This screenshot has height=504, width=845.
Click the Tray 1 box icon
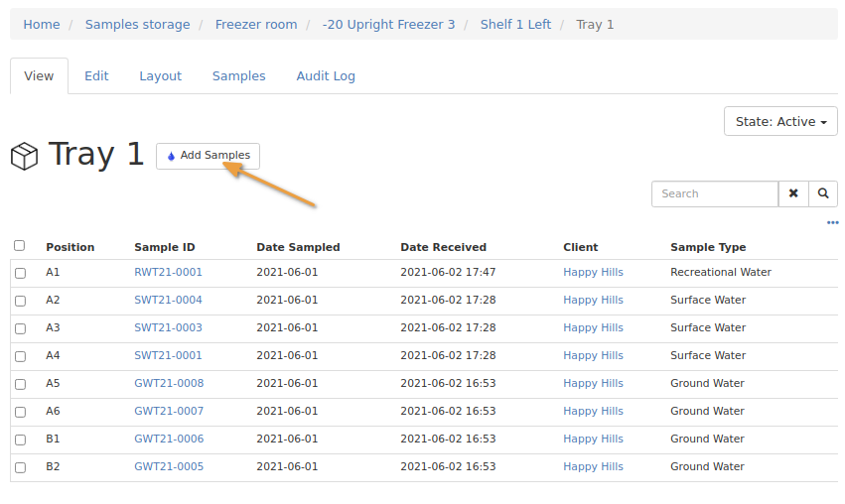pos(24,156)
